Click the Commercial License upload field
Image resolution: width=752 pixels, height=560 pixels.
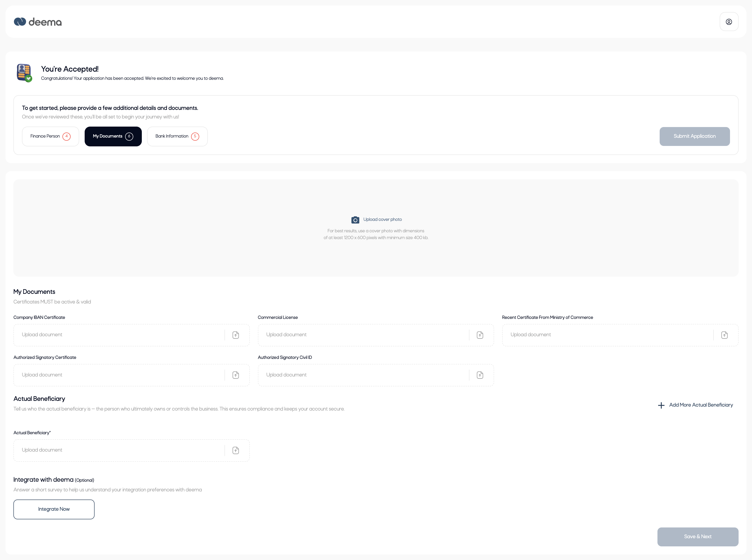pyautogui.click(x=363, y=335)
